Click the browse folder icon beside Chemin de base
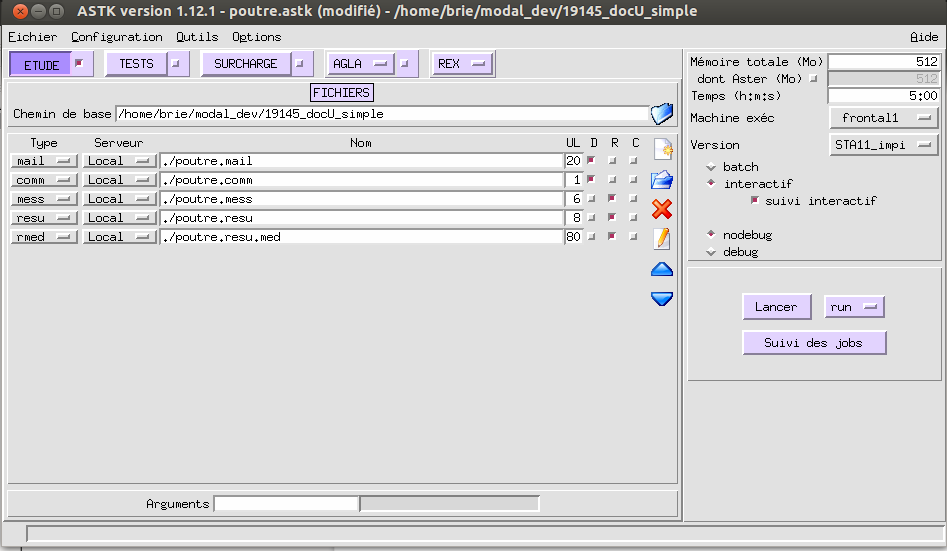This screenshot has width=947, height=551. coord(661,113)
